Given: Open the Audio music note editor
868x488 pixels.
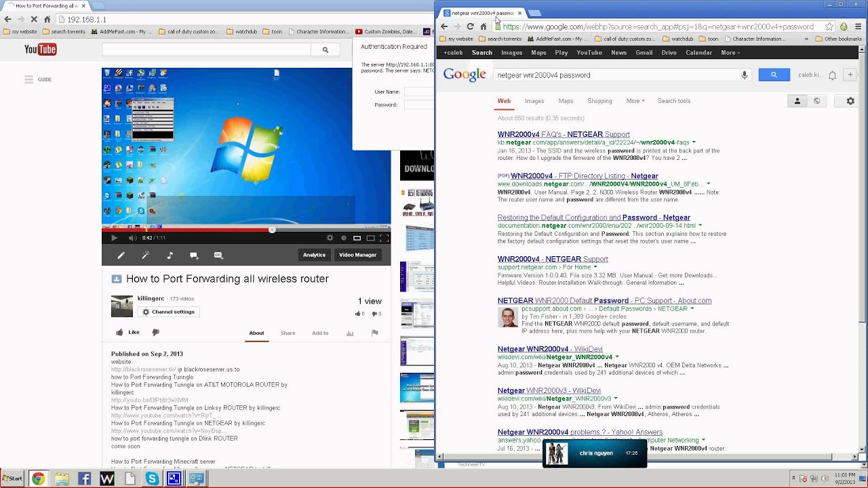Looking at the screenshot, I should [x=170, y=256].
